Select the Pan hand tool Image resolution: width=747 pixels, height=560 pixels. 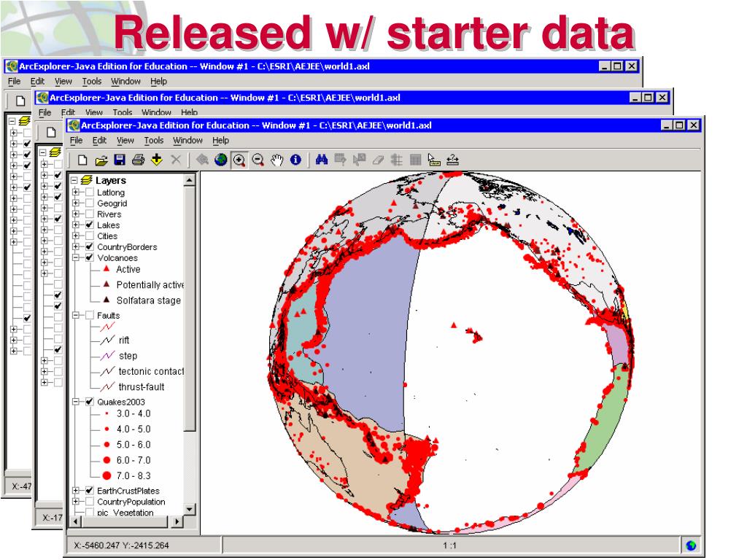coord(276,160)
